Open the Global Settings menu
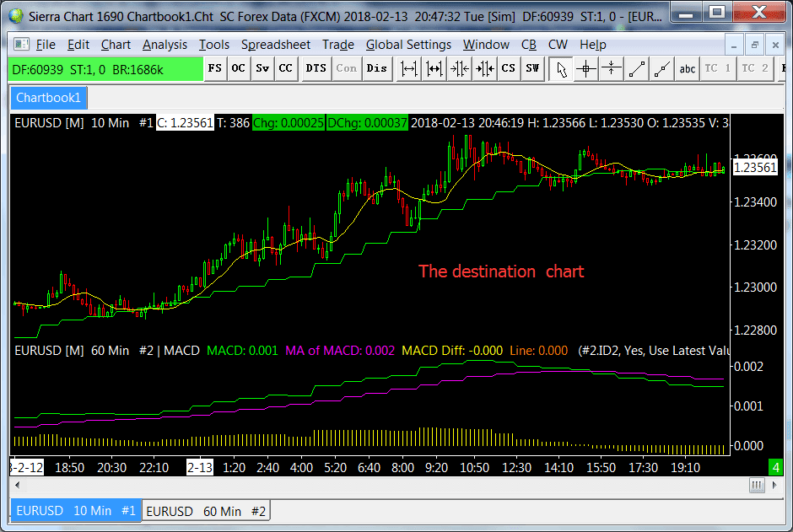 coord(408,45)
